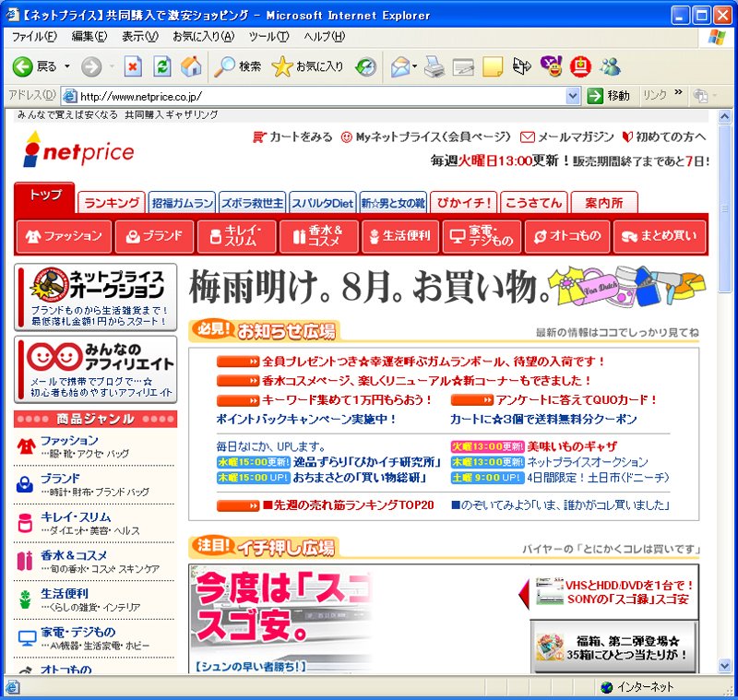
Task: Click sidebar ブランド bag icon
Action: pyautogui.click(x=25, y=484)
